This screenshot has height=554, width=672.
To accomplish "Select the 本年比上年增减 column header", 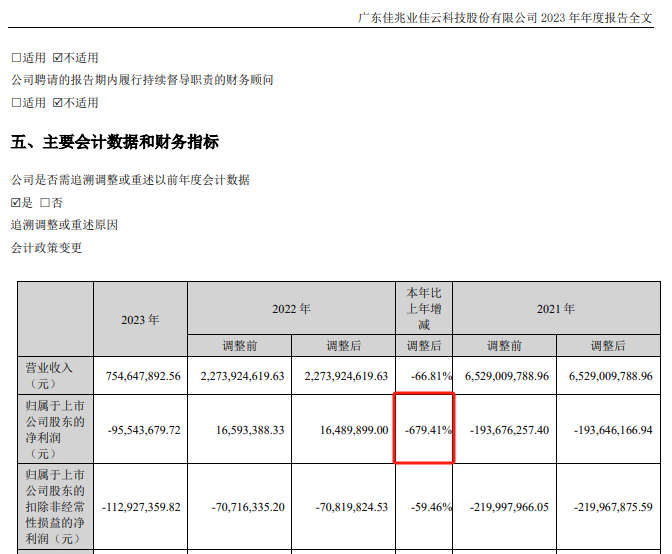I will tap(424, 308).
